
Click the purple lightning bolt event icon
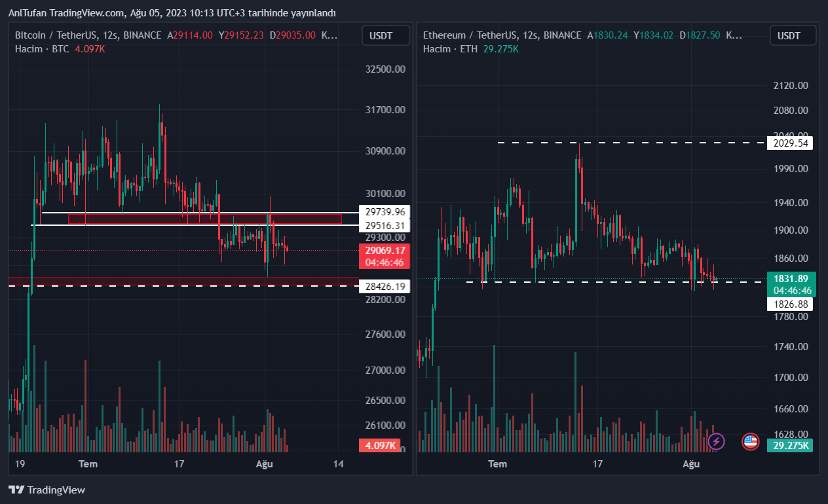[717, 442]
